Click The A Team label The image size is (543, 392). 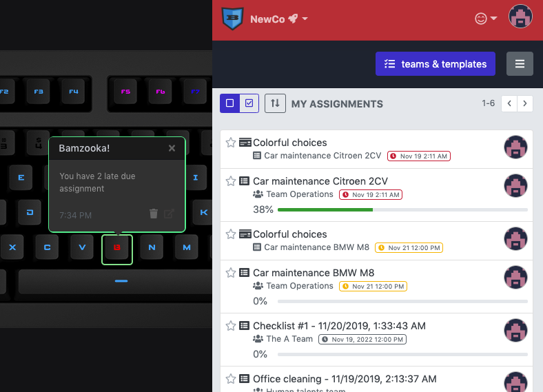tap(289, 339)
